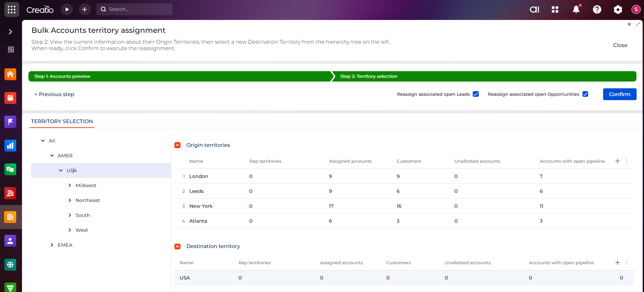Image resolution: width=644 pixels, height=292 pixels.
Task: Open the app launcher grid icon
Action: tap(12, 9)
